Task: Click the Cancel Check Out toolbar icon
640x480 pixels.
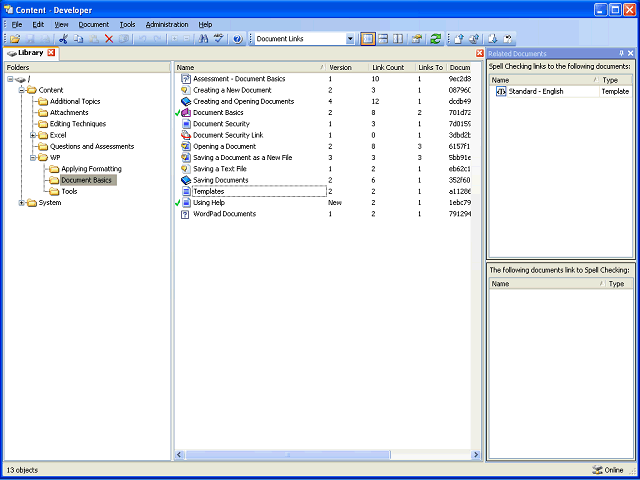Action: pyautogui.click(x=507, y=39)
